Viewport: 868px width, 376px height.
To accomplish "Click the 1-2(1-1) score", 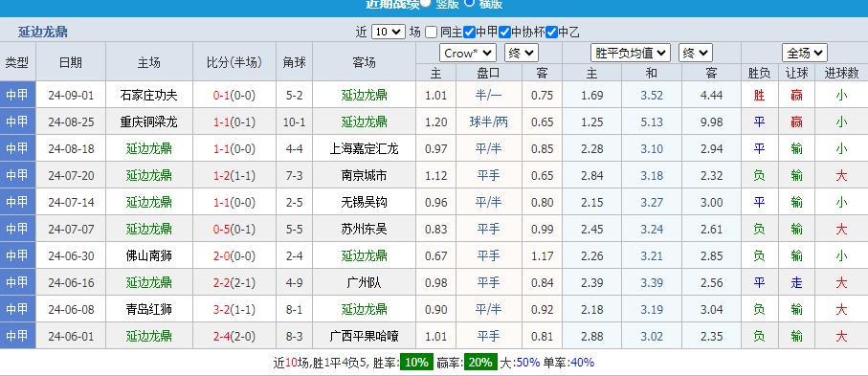I will [x=234, y=175].
